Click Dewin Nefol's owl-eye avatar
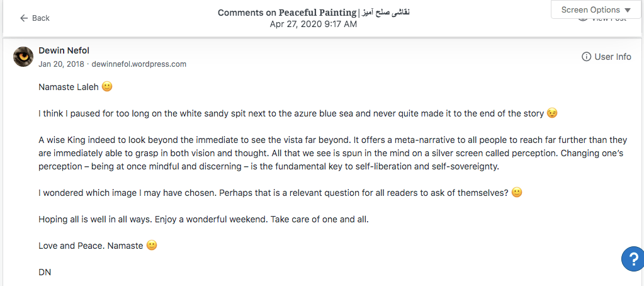The image size is (644, 286). (x=23, y=57)
